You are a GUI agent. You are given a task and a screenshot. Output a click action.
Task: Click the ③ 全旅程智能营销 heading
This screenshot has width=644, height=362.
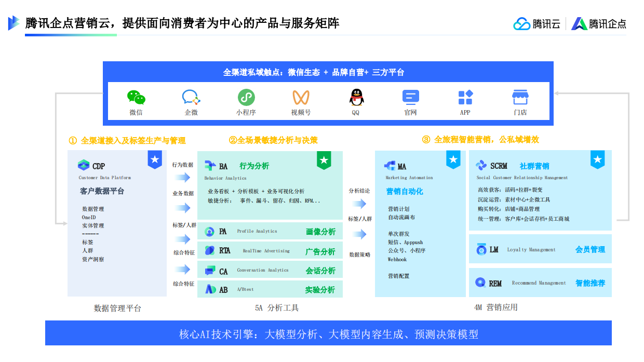point(481,140)
